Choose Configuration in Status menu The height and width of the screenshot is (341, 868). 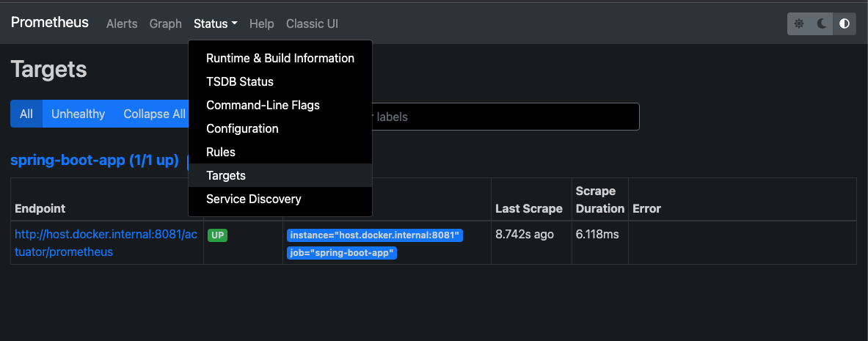point(242,128)
